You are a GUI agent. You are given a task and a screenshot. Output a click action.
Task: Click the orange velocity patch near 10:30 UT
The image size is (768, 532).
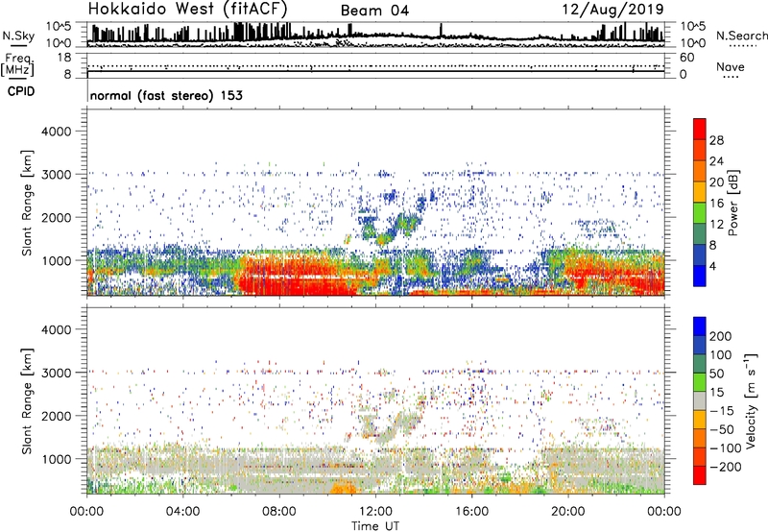coord(343,488)
